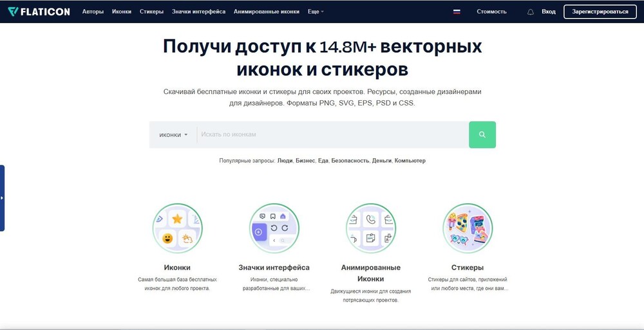This screenshot has width=644, height=330.
Task: Click the Значки интерфейса card heading
Action: [274, 268]
